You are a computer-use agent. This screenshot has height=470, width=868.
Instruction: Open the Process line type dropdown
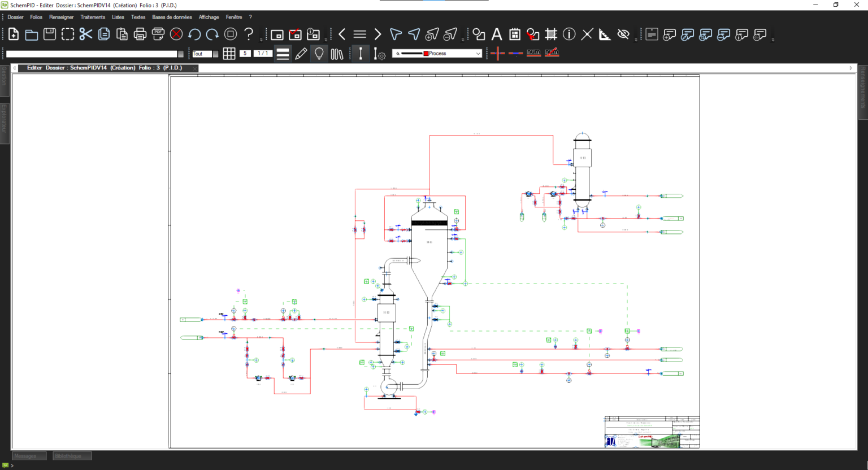[x=479, y=53]
